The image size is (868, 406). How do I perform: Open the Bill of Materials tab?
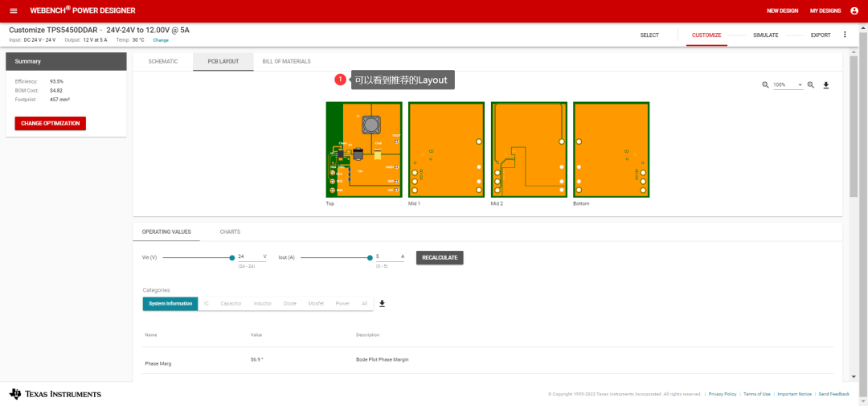[x=286, y=61]
